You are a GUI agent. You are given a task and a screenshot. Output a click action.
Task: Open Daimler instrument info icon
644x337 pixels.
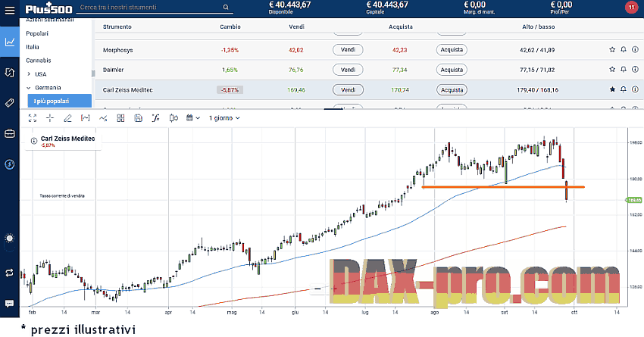coord(635,70)
